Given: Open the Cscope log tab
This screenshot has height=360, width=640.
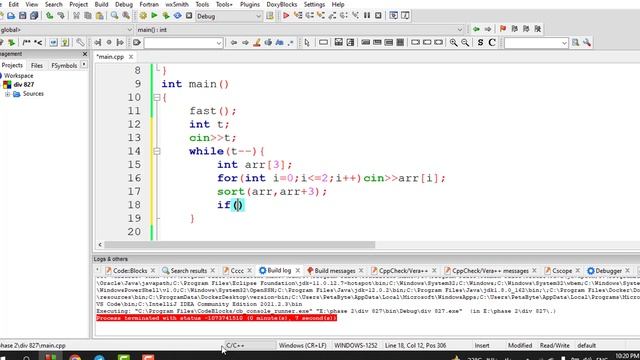Looking at the screenshot, I should point(562,271).
